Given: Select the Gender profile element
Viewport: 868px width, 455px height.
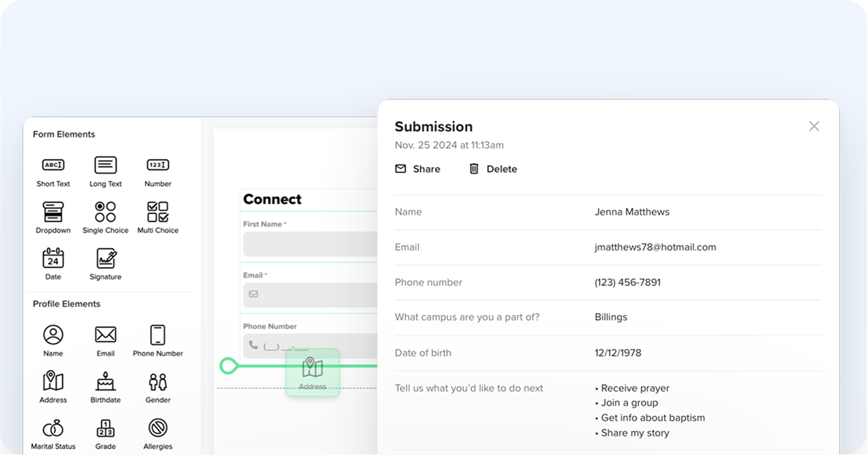Looking at the screenshot, I should (158, 387).
